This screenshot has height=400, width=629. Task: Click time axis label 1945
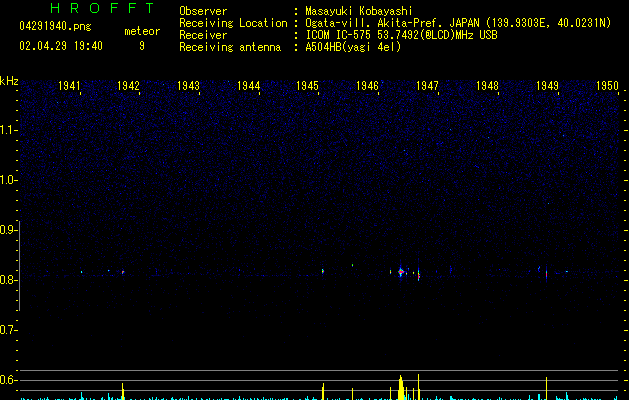click(307, 86)
